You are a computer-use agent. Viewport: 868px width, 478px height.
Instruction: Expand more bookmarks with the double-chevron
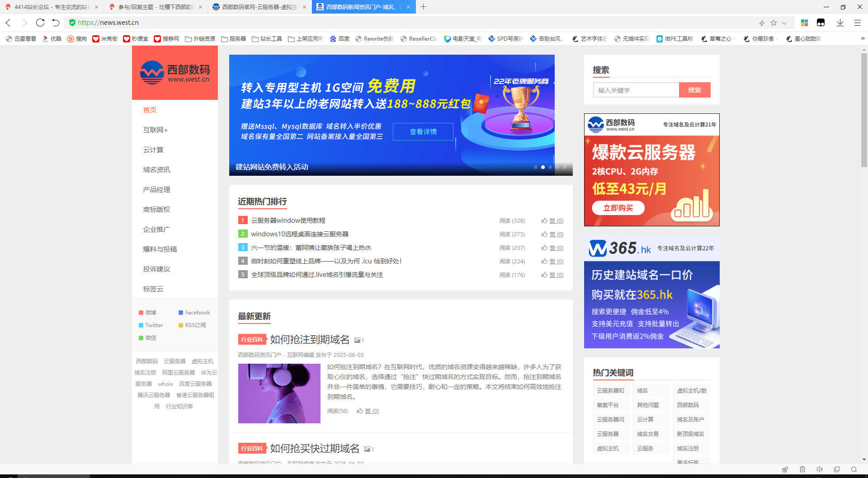[x=863, y=39]
